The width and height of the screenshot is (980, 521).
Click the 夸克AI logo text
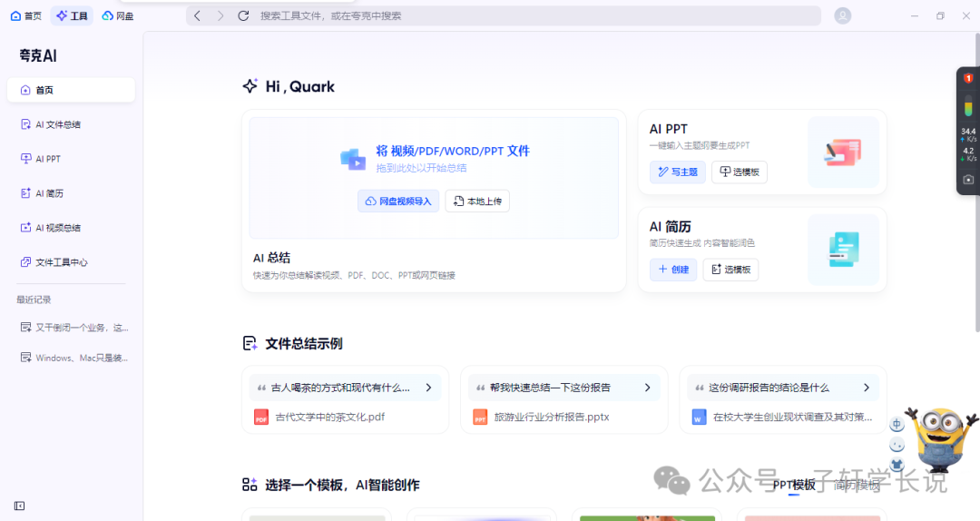[x=38, y=55]
